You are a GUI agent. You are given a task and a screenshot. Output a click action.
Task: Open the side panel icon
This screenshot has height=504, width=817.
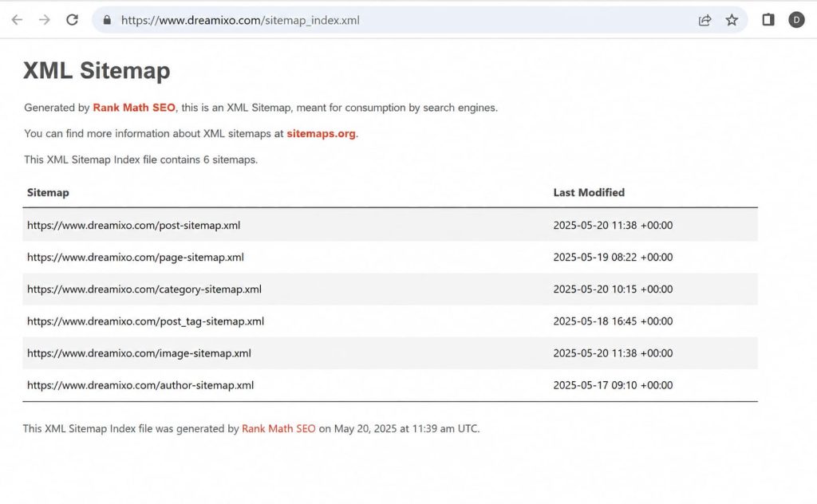(768, 20)
